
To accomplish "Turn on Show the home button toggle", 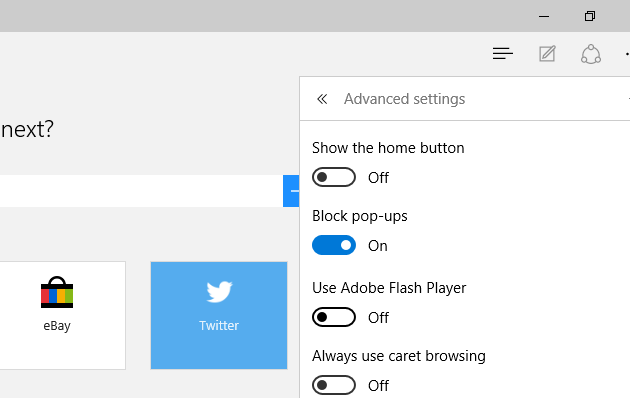I will (x=334, y=177).
